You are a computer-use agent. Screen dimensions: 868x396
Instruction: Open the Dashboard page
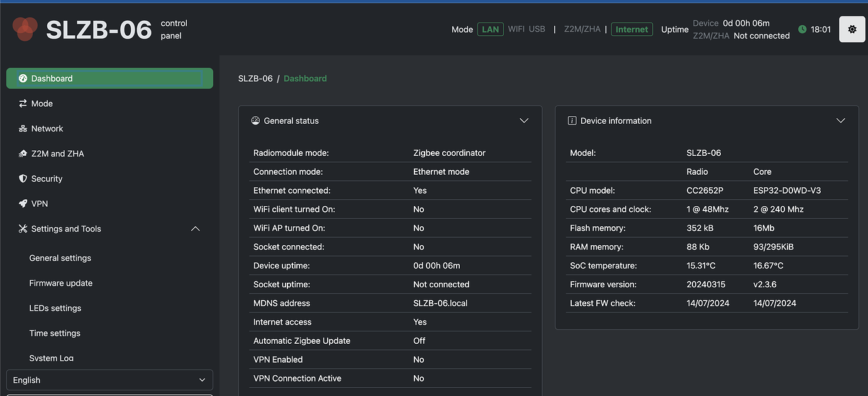[109, 79]
